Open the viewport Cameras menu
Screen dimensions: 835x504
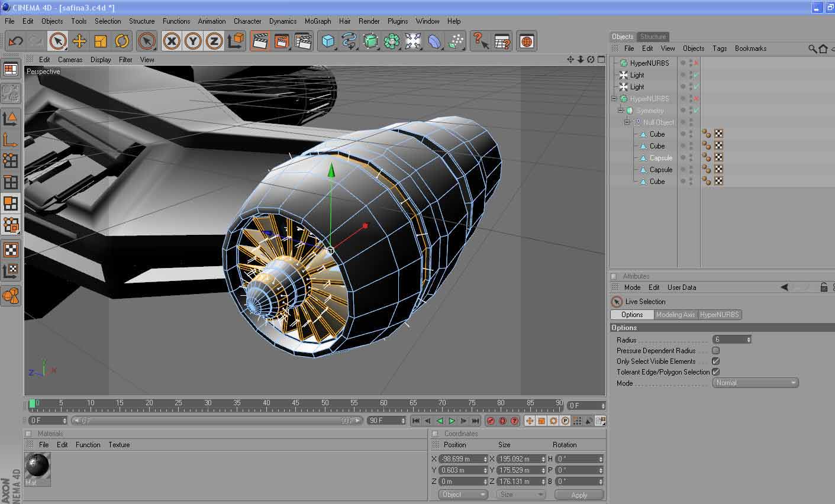(70, 59)
